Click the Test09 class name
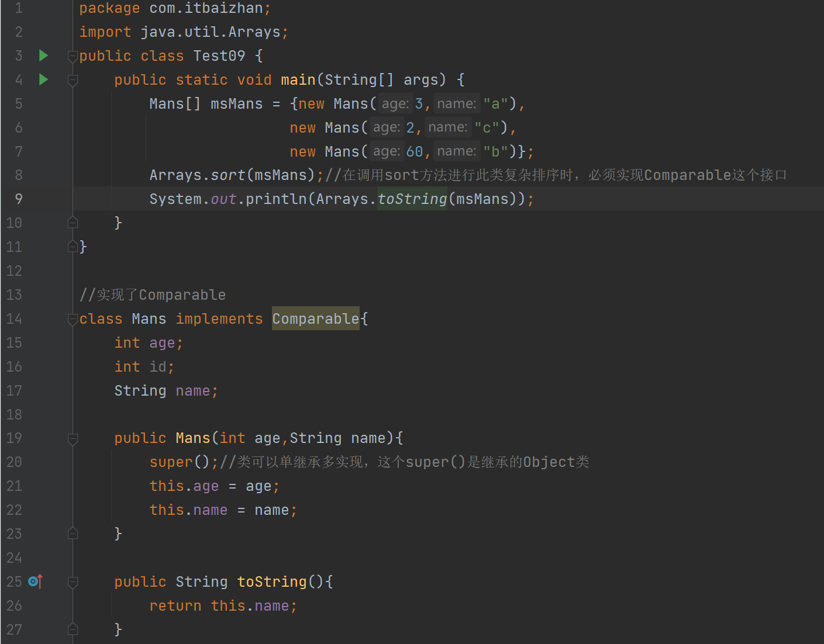This screenshot has height=644, width=824. (219, 56)
